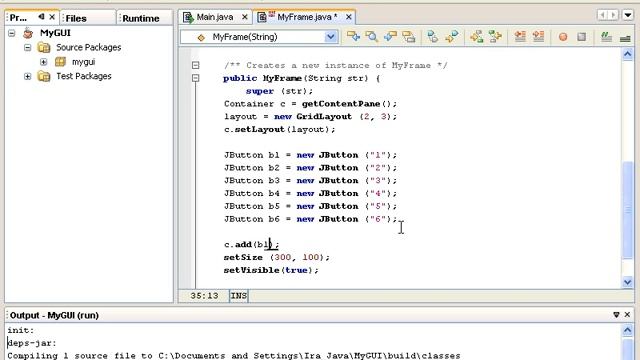Open the editor document list dropdown arrow

[x=628, y=15]
